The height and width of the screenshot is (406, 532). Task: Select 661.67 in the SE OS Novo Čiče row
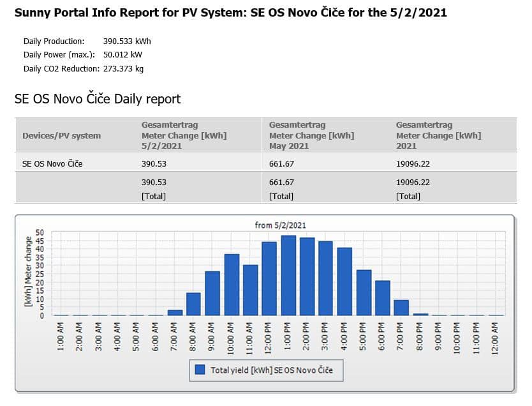point(281,163)
